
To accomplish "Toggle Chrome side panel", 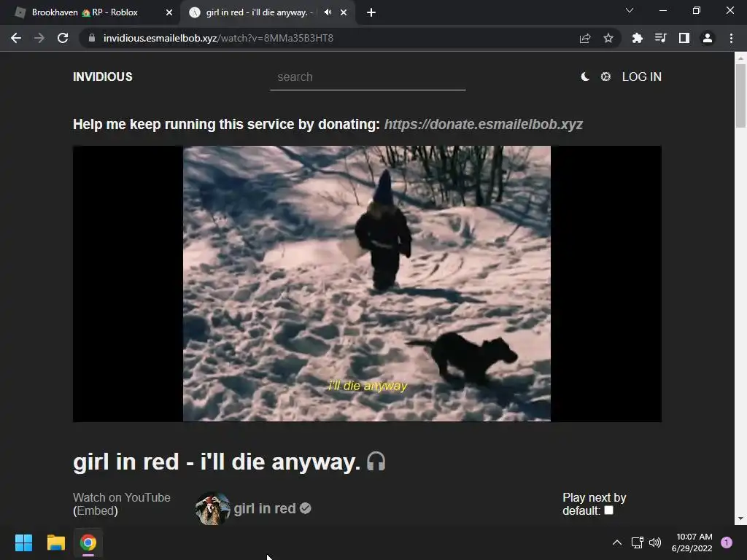I will 684,38.
